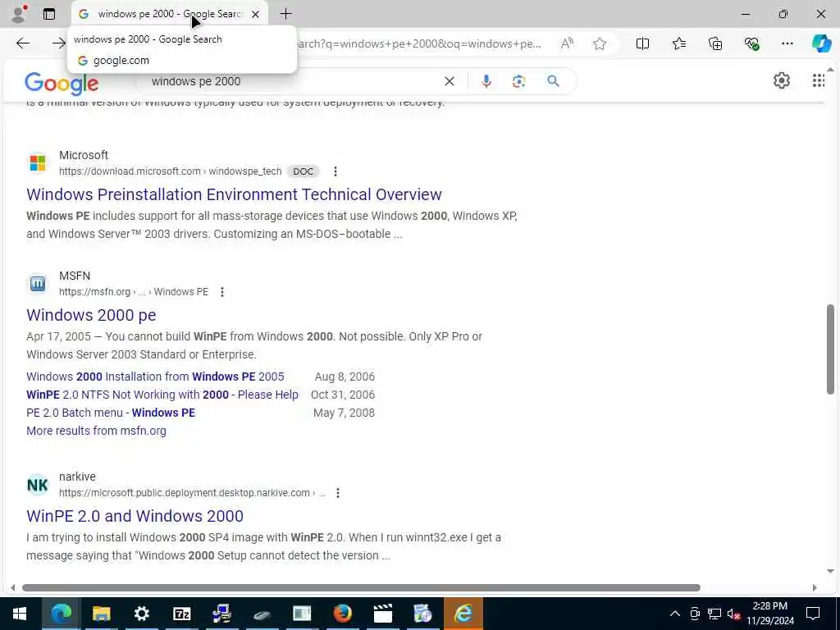Viewport: 840px width, 630px height.
Task: Open the notification center icon
Action: (813, 614)
